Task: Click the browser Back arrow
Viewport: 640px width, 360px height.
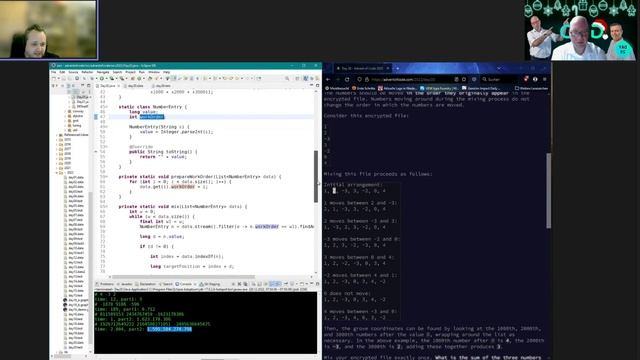Action: [x=329, y=79]
